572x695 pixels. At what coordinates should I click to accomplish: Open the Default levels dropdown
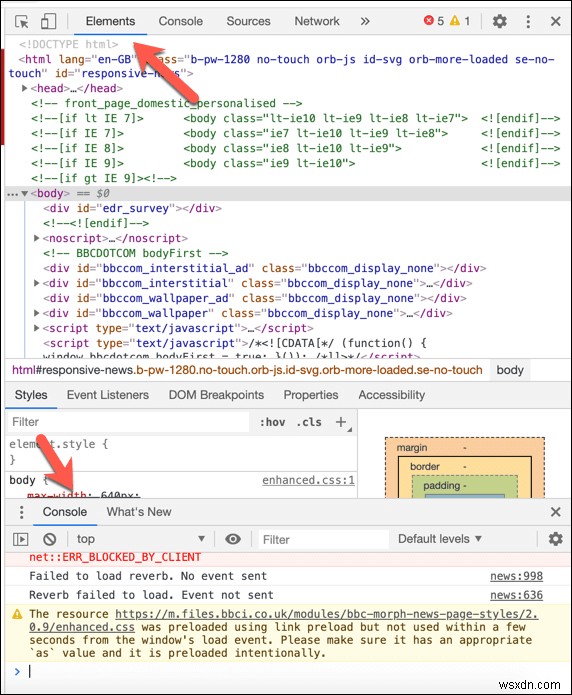point(439,539)
